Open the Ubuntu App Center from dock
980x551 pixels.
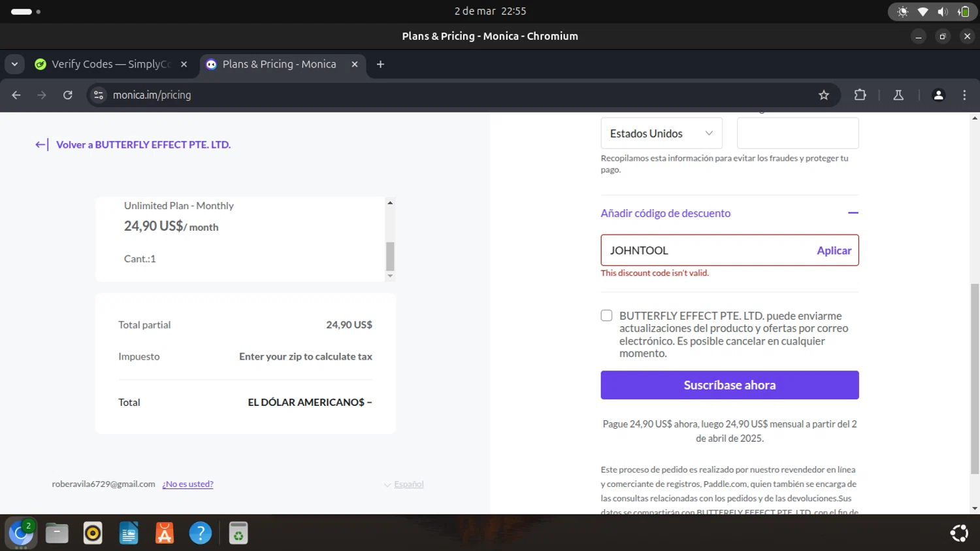click(x=165, y=533)
